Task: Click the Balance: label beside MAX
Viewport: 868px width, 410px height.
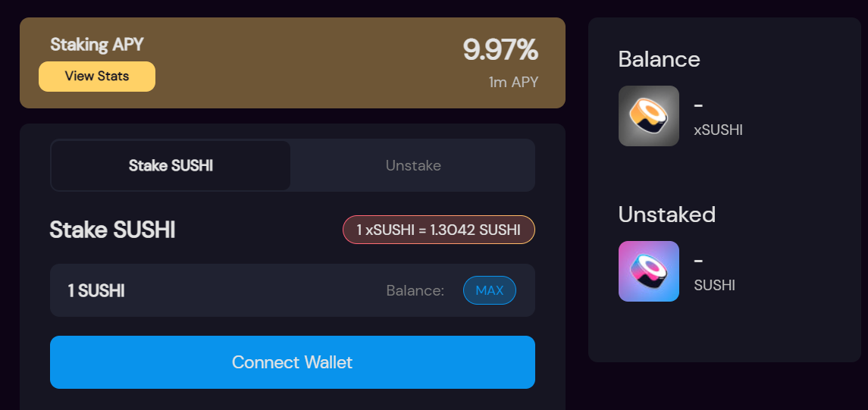Action: pyautogui.click(x=415, y=290)
